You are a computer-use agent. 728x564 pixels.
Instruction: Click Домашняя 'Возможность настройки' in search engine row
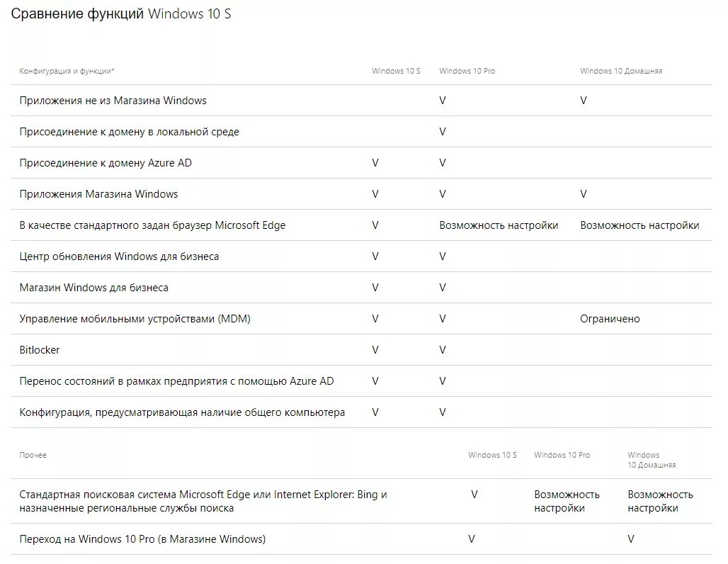[660, 501]
